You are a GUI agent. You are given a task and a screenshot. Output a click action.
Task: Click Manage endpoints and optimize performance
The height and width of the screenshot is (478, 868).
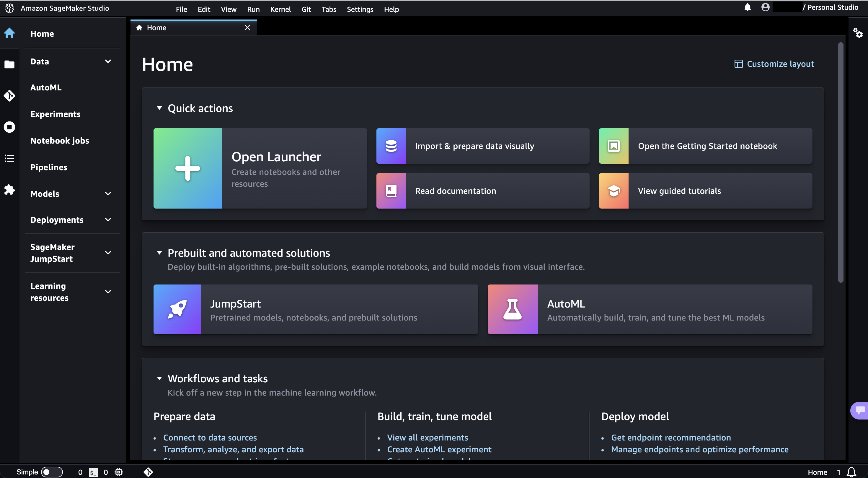coord(699,449)
